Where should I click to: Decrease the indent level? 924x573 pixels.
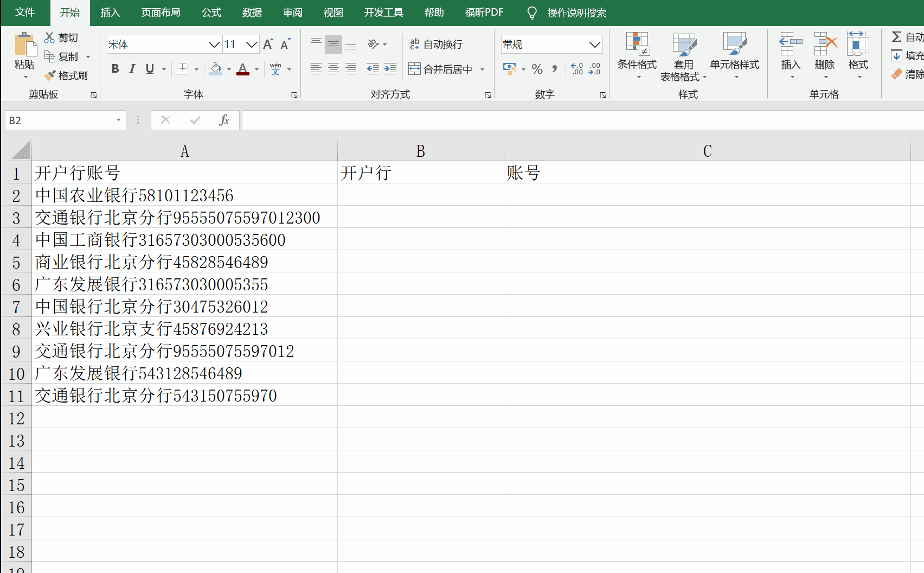(373, 69)
